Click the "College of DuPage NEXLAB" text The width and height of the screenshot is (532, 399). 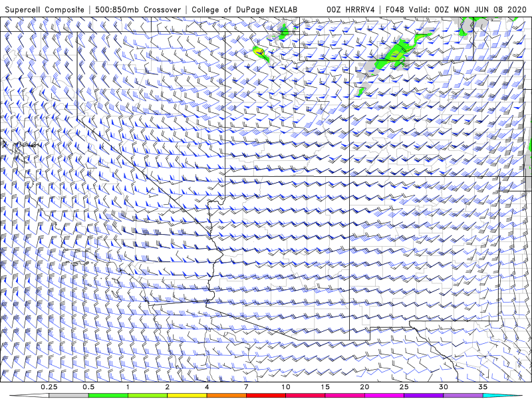pos(244,9)
